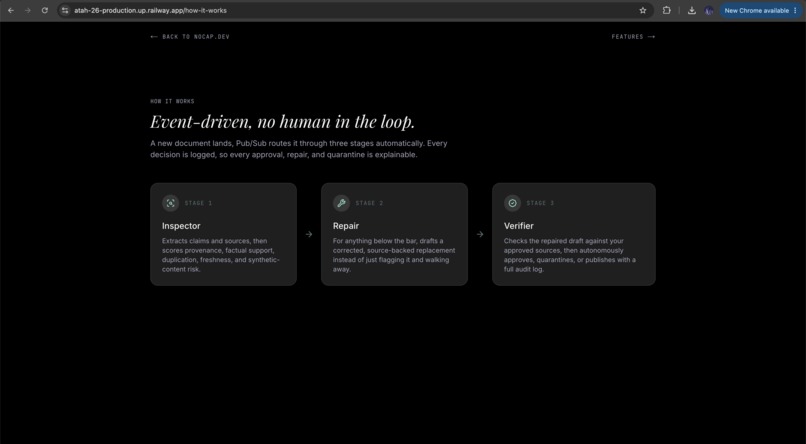Click the Stage 2 label
The image size is (806, 444).
tap(369, 203)
